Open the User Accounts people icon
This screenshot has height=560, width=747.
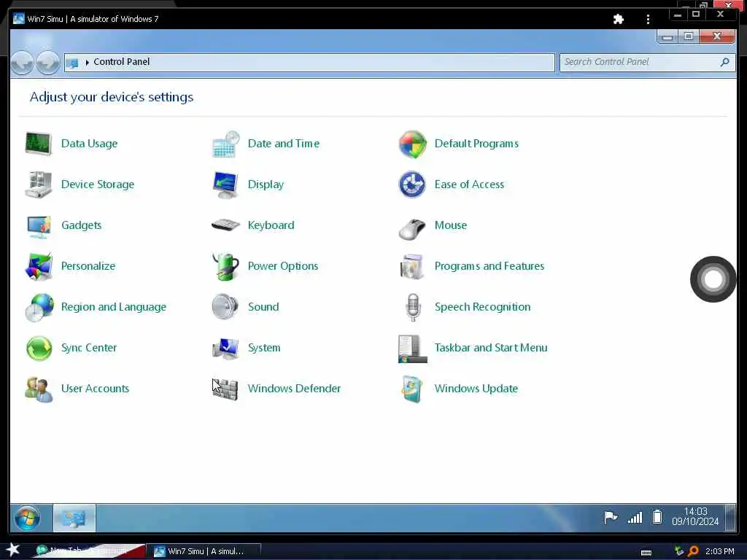coord(38,389)
